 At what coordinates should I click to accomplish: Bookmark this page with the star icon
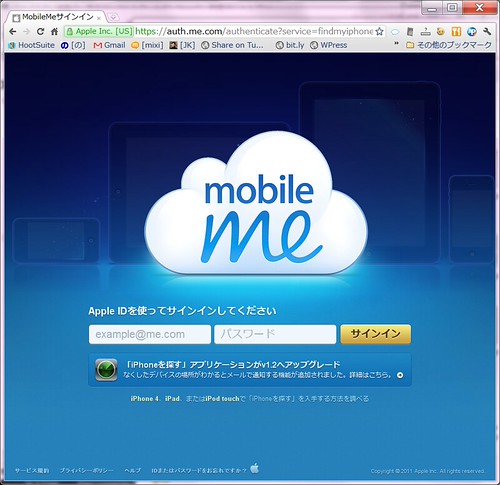(x=379, y=32)
